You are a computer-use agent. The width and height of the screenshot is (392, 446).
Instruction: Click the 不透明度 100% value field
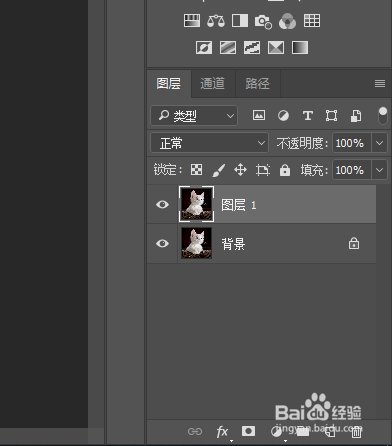tap(351, 143)
